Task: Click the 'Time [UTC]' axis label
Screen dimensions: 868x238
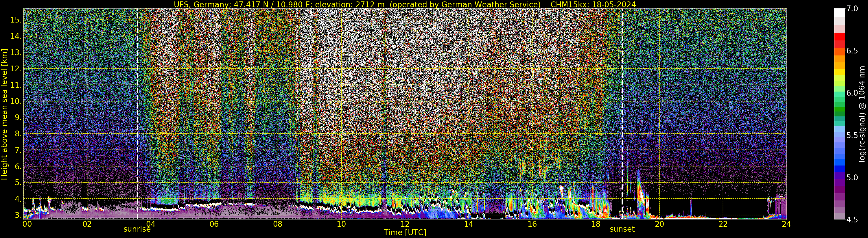Action: tap(405, 232)
